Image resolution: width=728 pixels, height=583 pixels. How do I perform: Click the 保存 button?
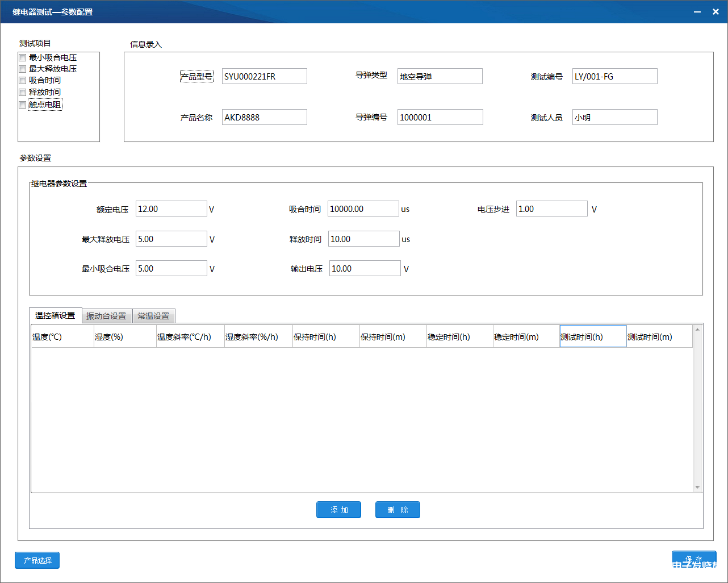click(x=693, y=560)
